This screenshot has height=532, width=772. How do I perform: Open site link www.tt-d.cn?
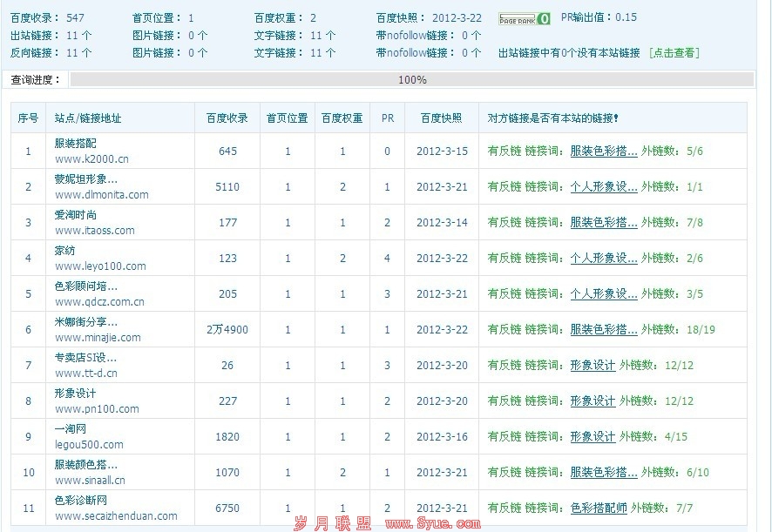(86, 373)
